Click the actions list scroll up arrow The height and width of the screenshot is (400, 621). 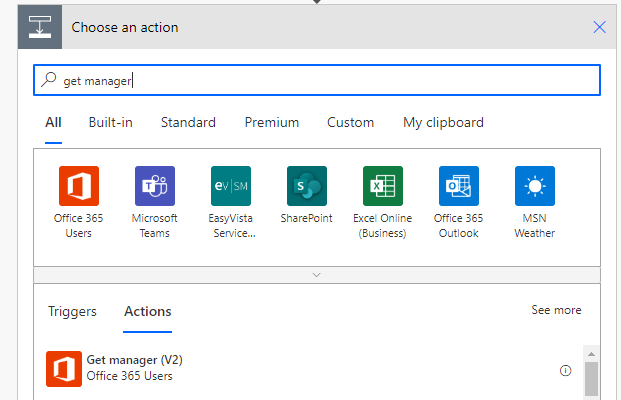pos(591,354)
